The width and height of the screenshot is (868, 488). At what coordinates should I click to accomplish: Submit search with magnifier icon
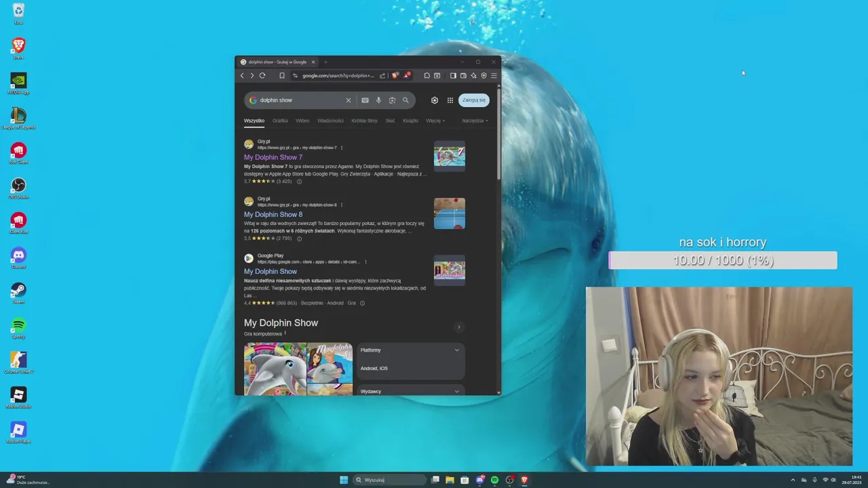click(x=406, y=100)
